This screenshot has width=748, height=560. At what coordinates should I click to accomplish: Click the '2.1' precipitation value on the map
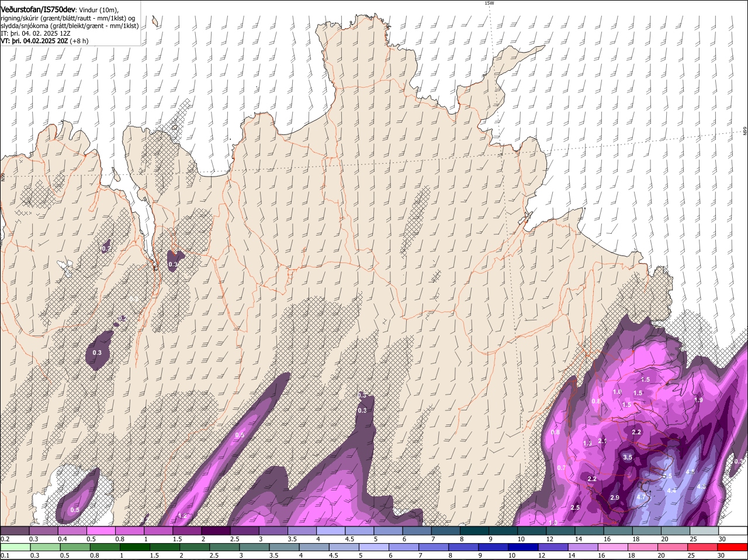(602, 441)
